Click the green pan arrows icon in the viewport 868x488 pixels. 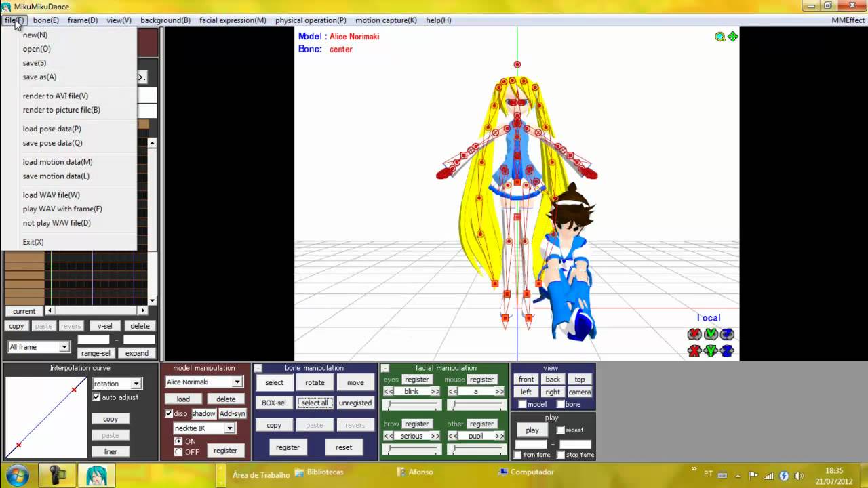point(732,37)
